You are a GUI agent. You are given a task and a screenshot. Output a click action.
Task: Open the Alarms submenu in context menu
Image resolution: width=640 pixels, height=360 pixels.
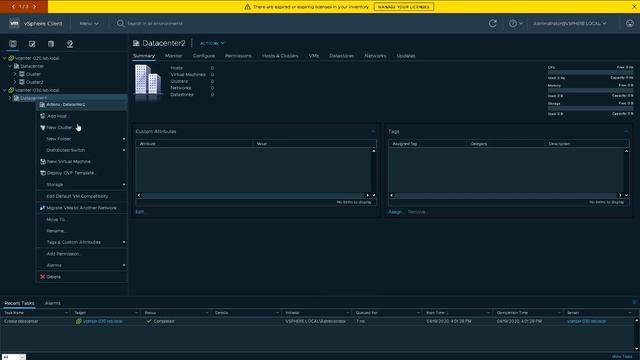tap(82, 265)
